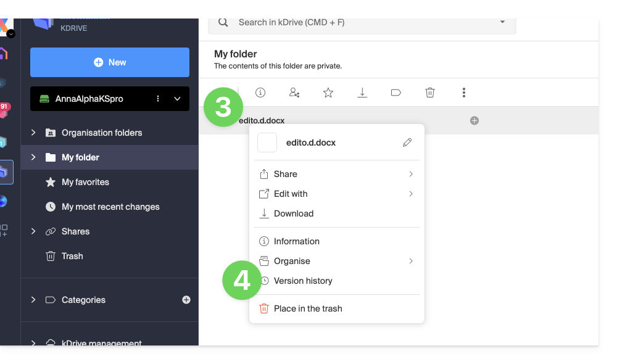This screenshot has height=364, width=617.
Task: Click the blue New button
Action: point(109,62)
